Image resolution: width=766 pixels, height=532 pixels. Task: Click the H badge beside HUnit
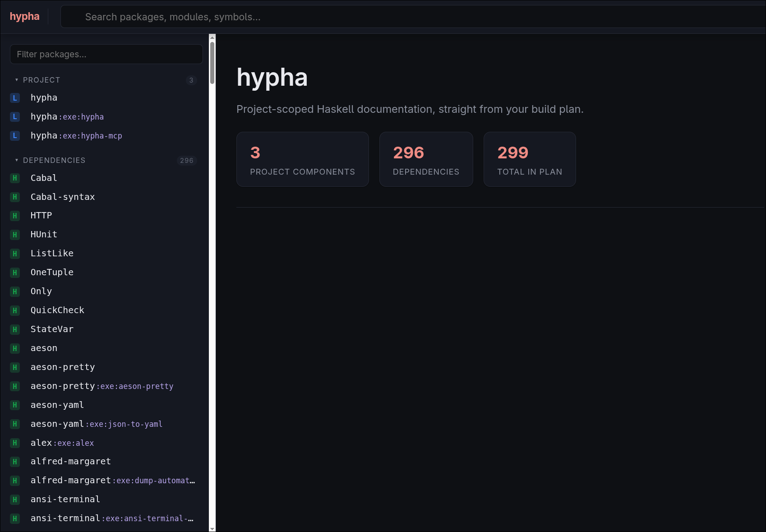click(x=15, y=235)
